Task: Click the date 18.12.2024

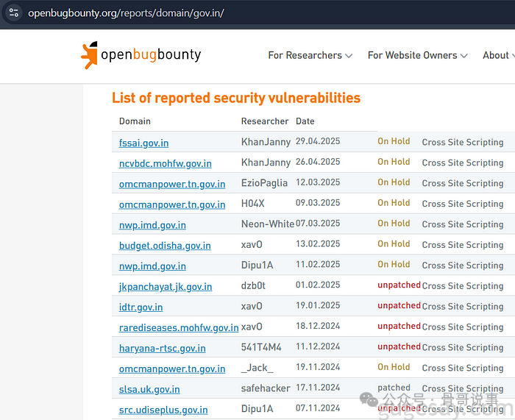Action: (x=318, y=326)
